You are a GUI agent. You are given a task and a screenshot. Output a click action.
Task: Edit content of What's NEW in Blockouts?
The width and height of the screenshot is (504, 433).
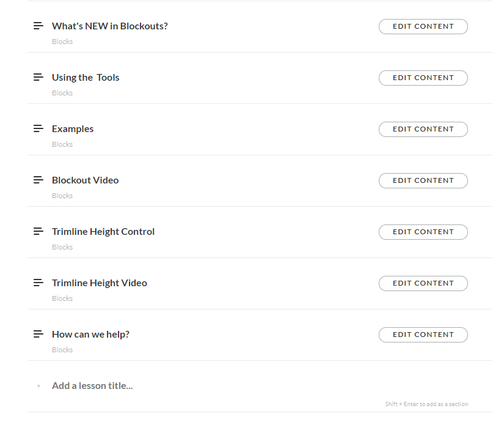[x=423, y=26]
